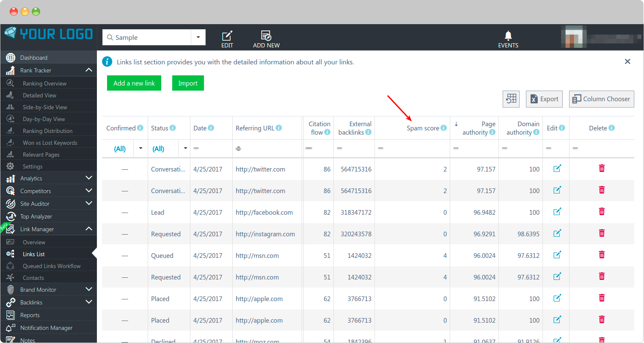Click the ADD NEW icon
Viewport: 644px width, 343px height.
click(266, 36)
